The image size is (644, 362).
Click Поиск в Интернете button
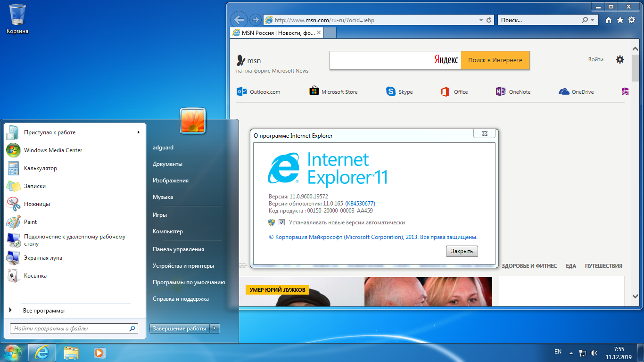click(495, 60)
